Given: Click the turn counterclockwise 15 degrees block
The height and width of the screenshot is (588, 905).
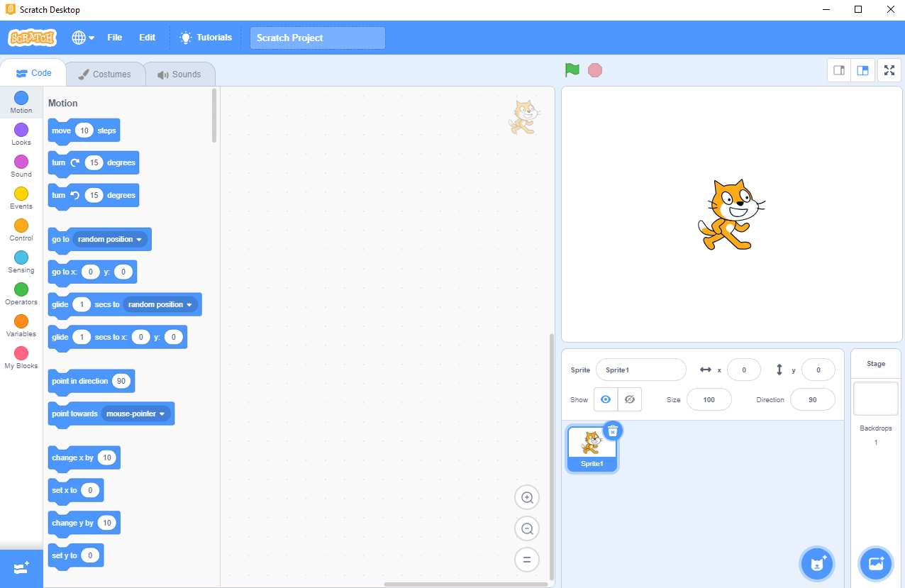Looking at the screenshot, I should point(94,196).
